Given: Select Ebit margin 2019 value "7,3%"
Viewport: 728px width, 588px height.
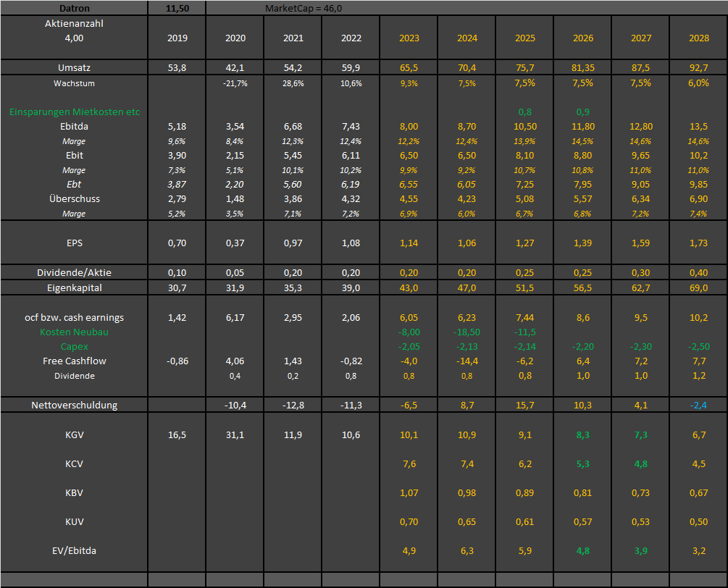Looking at the screenshot, I should 177,170.
